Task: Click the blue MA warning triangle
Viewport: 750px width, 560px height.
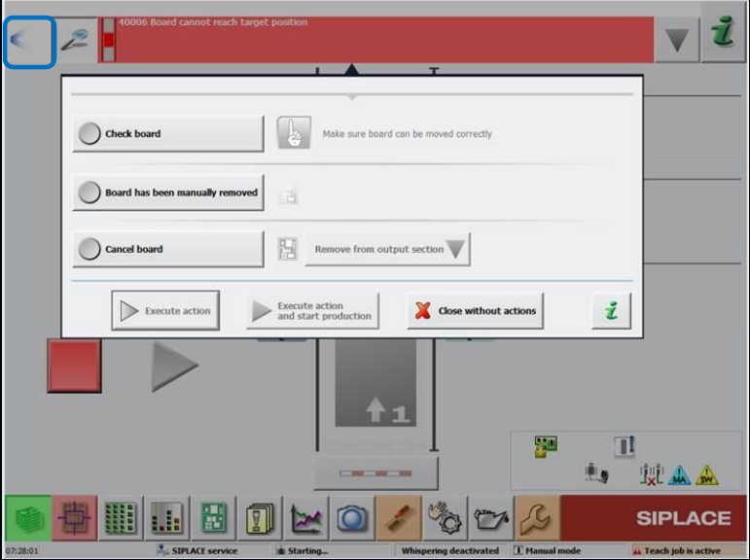Action: (x=680, y=474)
